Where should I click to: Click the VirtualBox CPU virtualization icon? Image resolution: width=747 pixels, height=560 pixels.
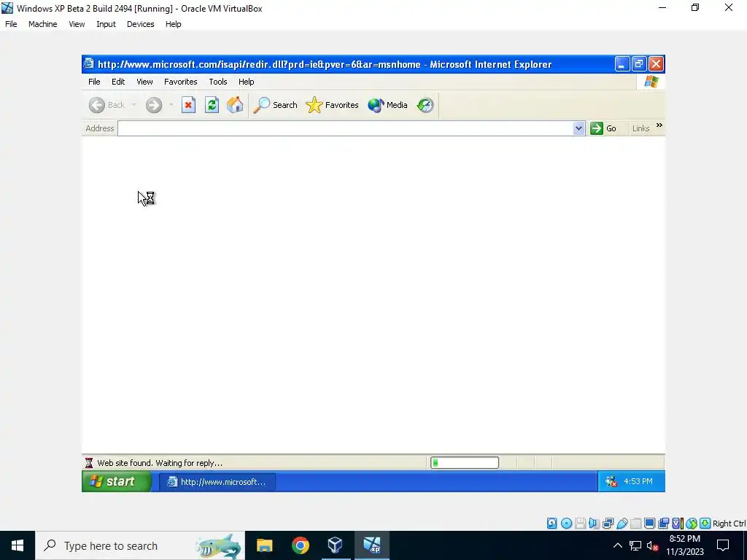point(678,524)
